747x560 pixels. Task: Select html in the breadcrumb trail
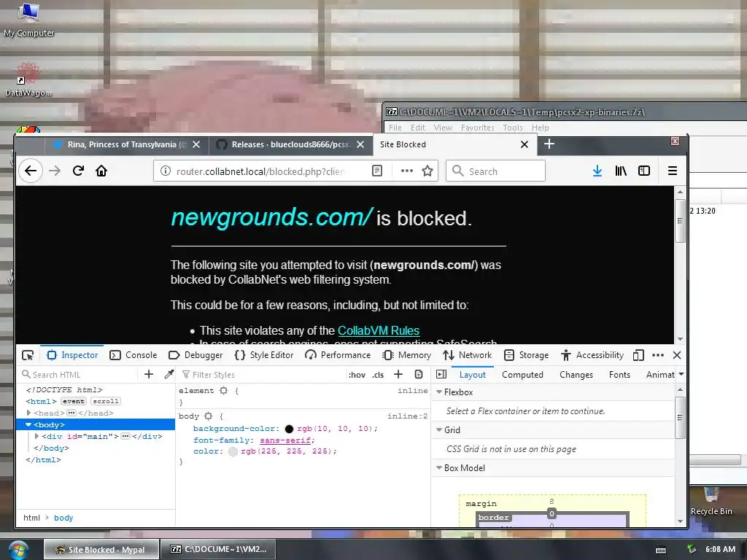pyautogui.click(x=31, y=518)
